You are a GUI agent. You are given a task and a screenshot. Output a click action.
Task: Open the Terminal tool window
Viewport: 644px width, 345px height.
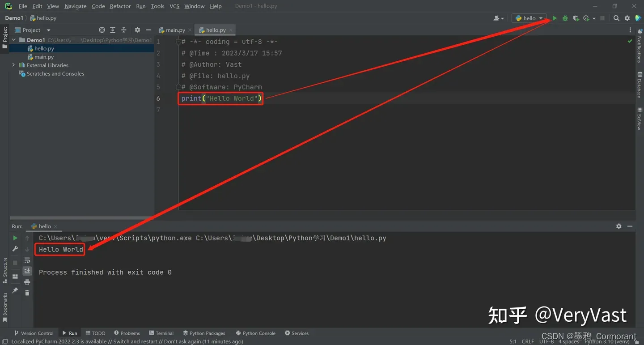[161, 333]
